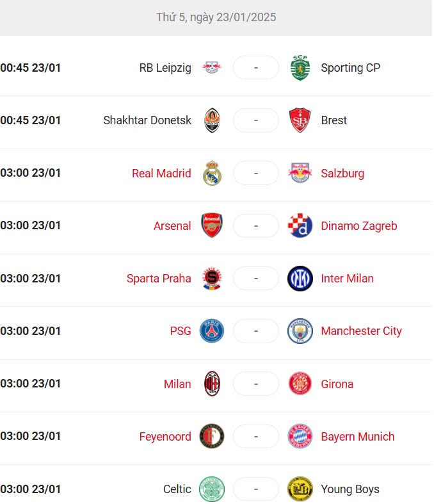
Task: Click the PSG club badge
Action: [x=212, y=331]
